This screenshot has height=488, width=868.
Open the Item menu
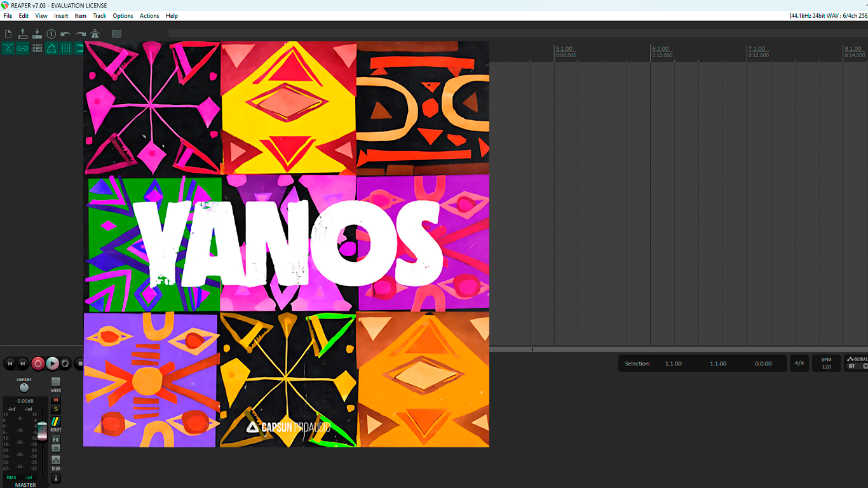coord(81,16)
